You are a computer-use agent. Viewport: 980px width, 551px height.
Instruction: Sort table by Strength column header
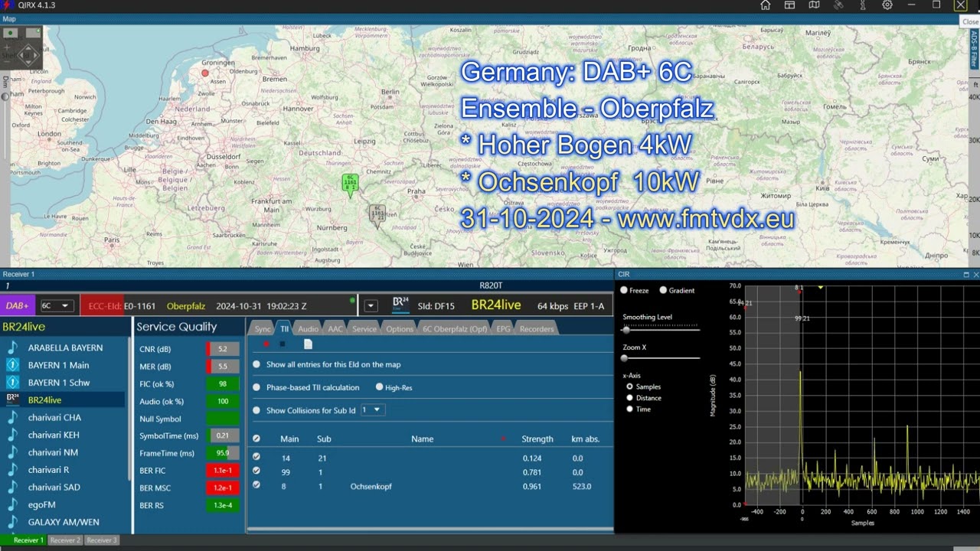(537, 439)
